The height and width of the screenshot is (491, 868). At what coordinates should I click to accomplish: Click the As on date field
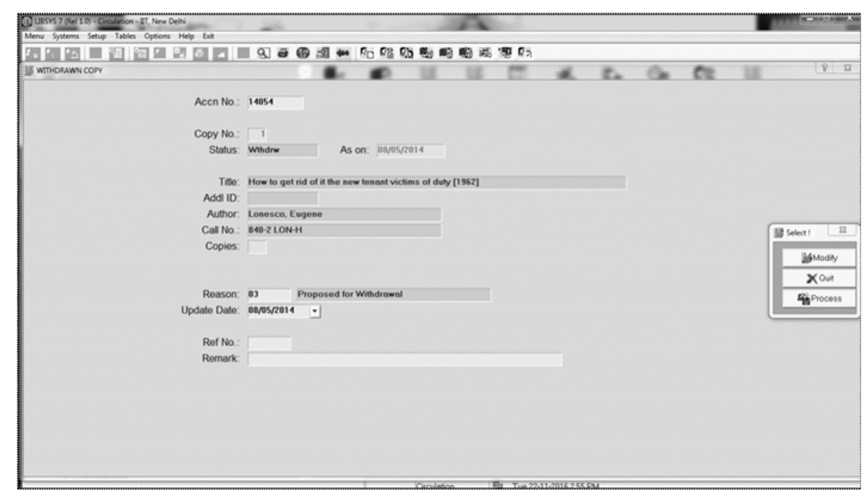[409, 150]
